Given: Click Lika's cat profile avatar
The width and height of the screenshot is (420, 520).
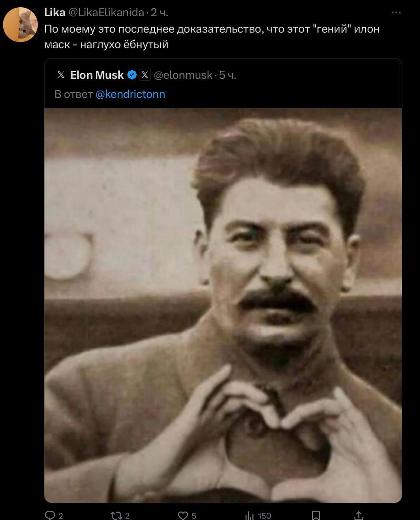Looking at the screenshot, I should (20, 24).
